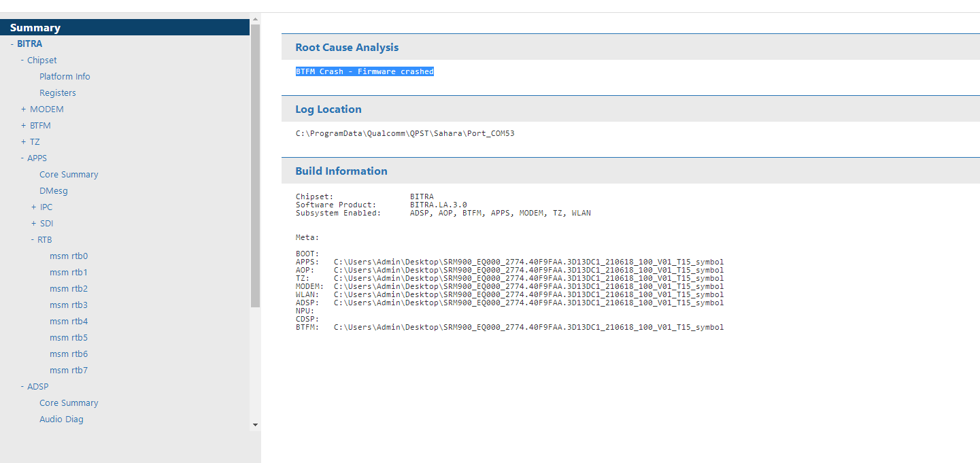Expand the BTFM node

click(23, 125)
